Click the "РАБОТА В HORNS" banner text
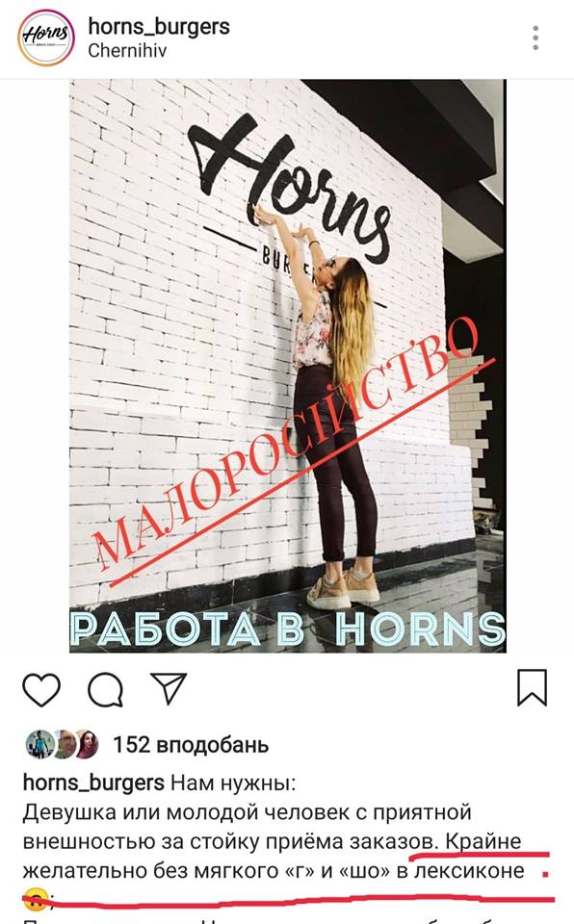Viewport: 574px width, 924px height. (x=287, y=629)
